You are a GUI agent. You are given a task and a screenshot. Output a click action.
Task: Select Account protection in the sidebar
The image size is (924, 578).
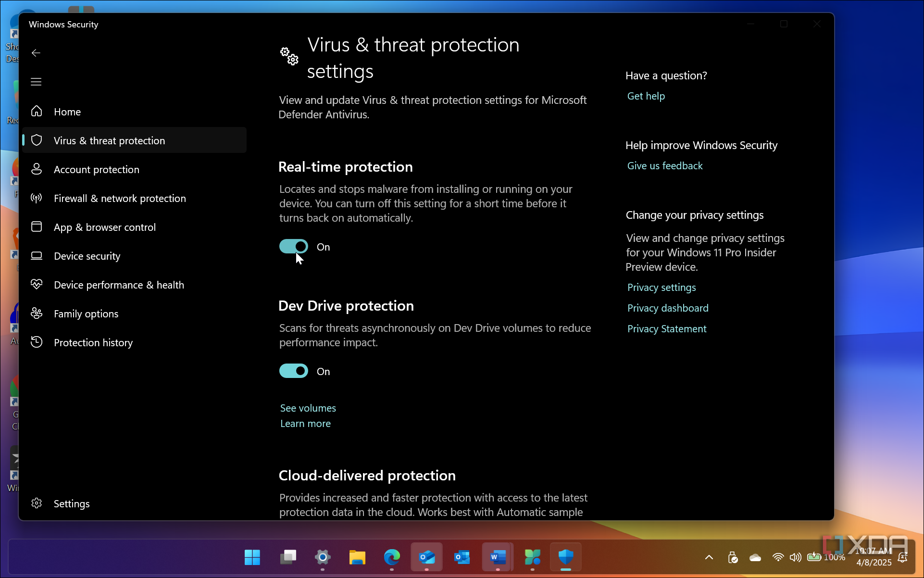[x=135, y=169]
